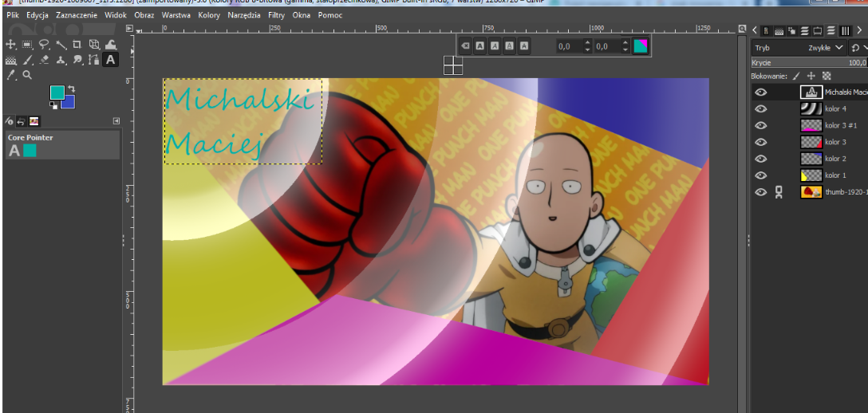
Task: Select the Free Select lasso tool
Action: click(x=45, y=44)
